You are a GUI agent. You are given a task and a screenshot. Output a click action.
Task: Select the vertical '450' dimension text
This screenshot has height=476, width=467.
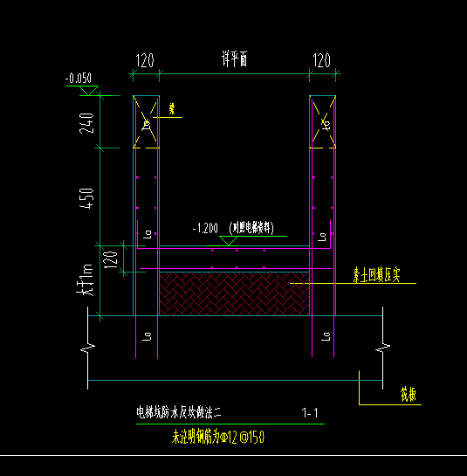point(86,198)
